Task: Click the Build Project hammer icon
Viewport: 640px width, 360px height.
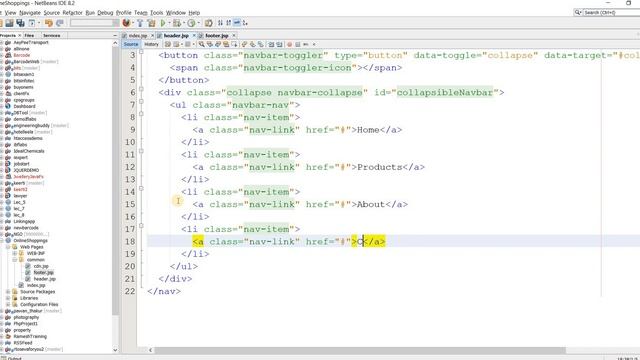Action: click(140, 23)
